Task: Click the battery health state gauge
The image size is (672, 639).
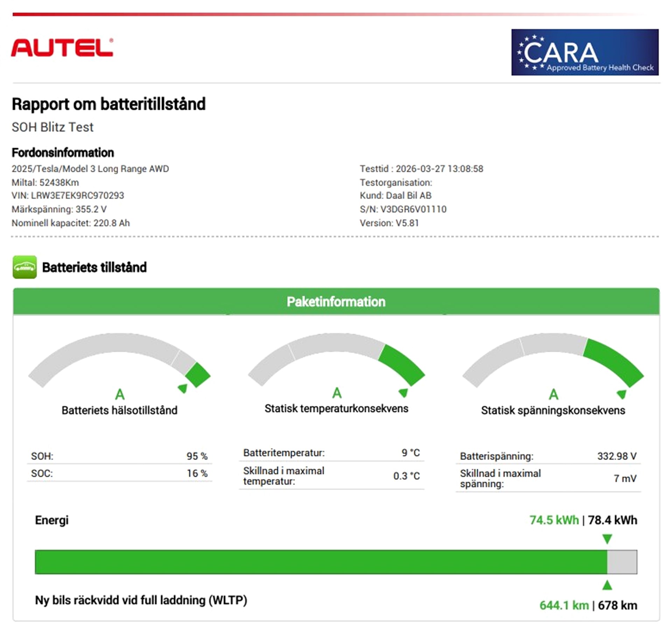Action: pyautogui.click(x=119, y=362)
